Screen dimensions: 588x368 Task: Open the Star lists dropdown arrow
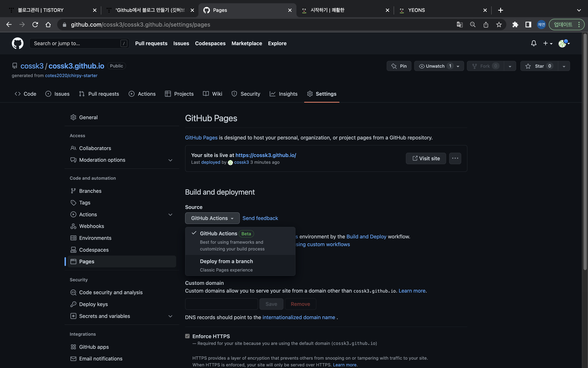(x=564, y=66)
